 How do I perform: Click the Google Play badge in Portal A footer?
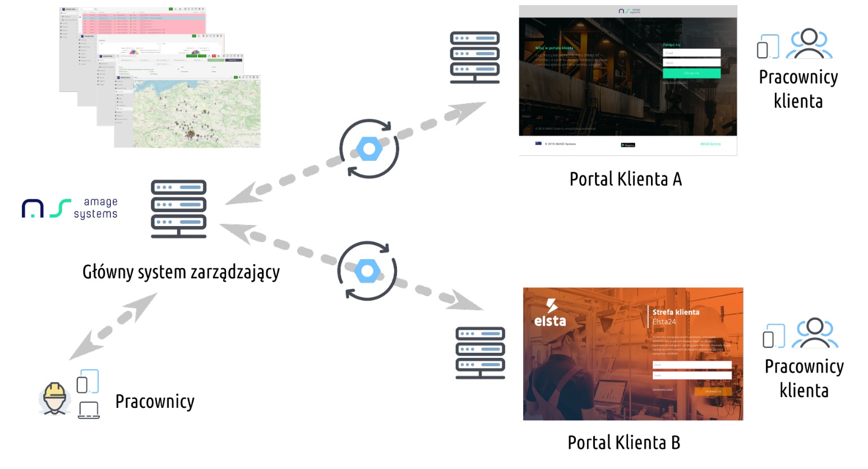pyautogui.click(x=628, y=145)
